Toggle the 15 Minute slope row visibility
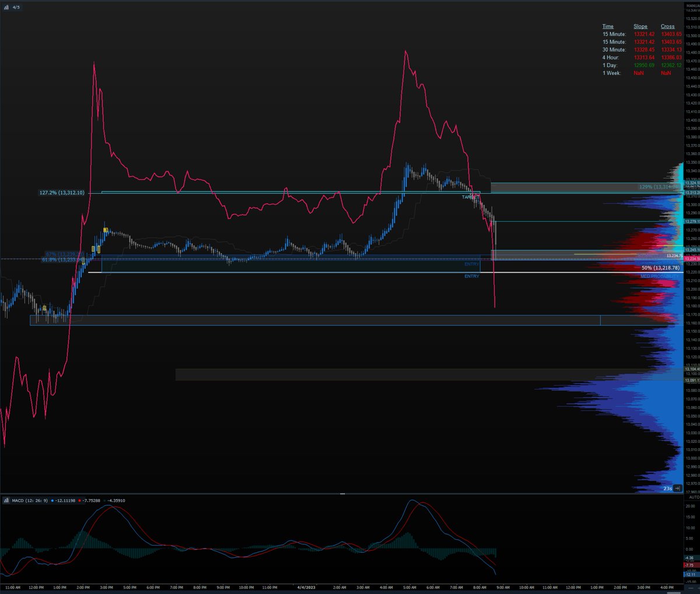The width and height of the screenshot is (700, 594). (x=616, y=34)
